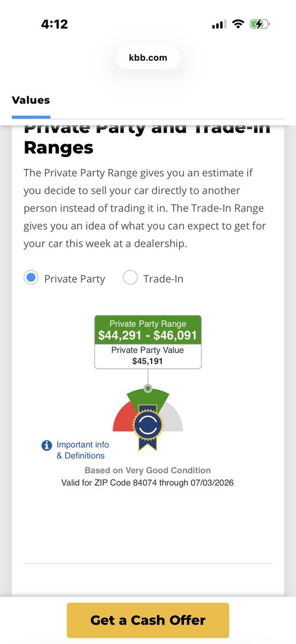
Task: Open the Values tab
Action: pos(31,100)
